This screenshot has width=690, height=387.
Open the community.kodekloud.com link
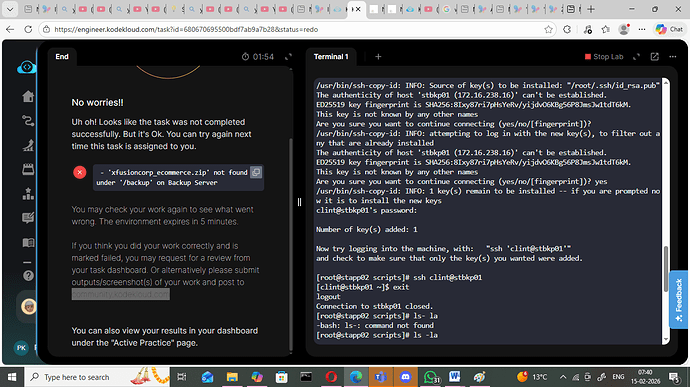pyautogui.click(x=121, y=294)
